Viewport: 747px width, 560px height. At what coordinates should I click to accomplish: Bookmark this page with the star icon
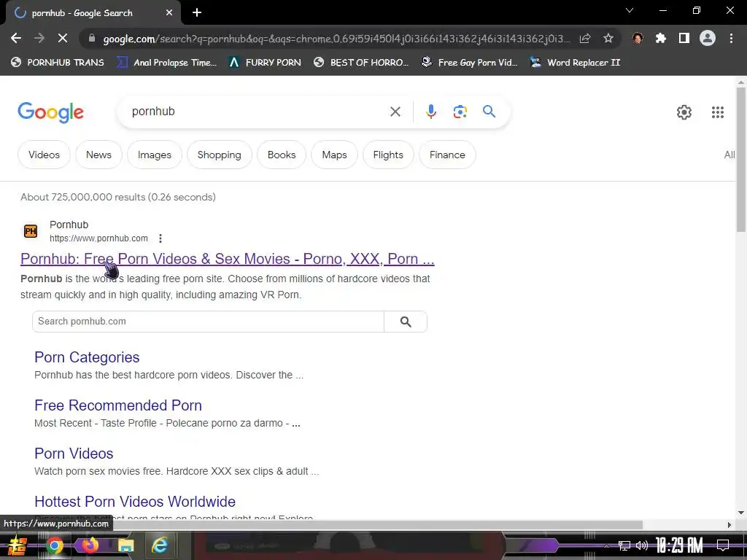[x=608, y=38]
